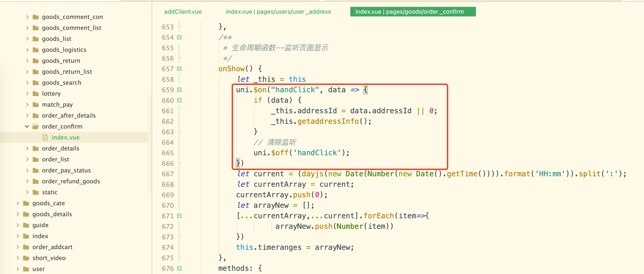
Task: Click the order_pay_status folder icon
Action: tap(36, 171)
